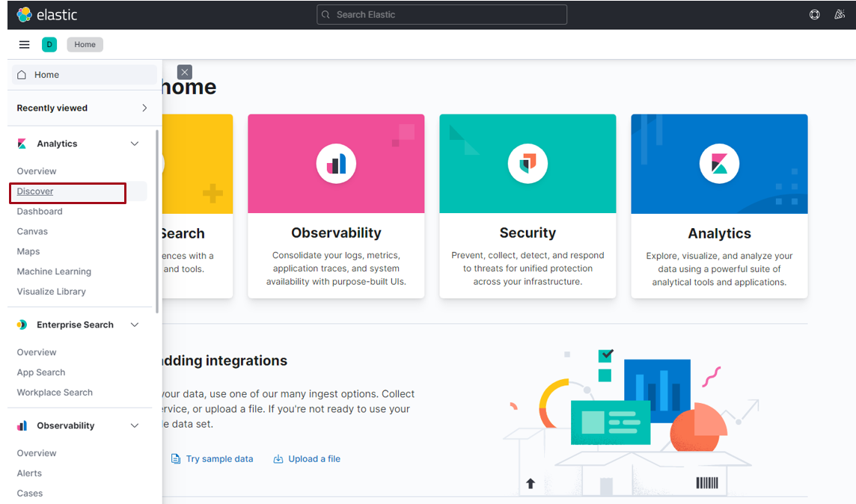This screenshot has width=856, height=504.
Task: Click the green D space avatar
Action: click(x=49, y=45)
